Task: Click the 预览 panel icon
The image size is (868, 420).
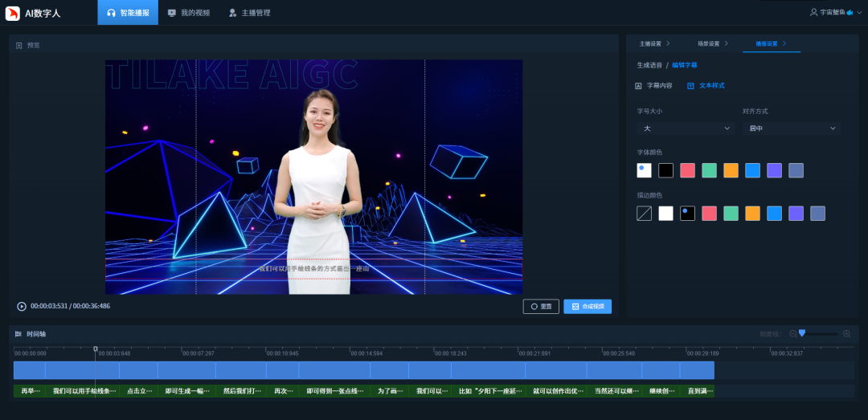Action: pyautogui.click(x=18, y=46)
